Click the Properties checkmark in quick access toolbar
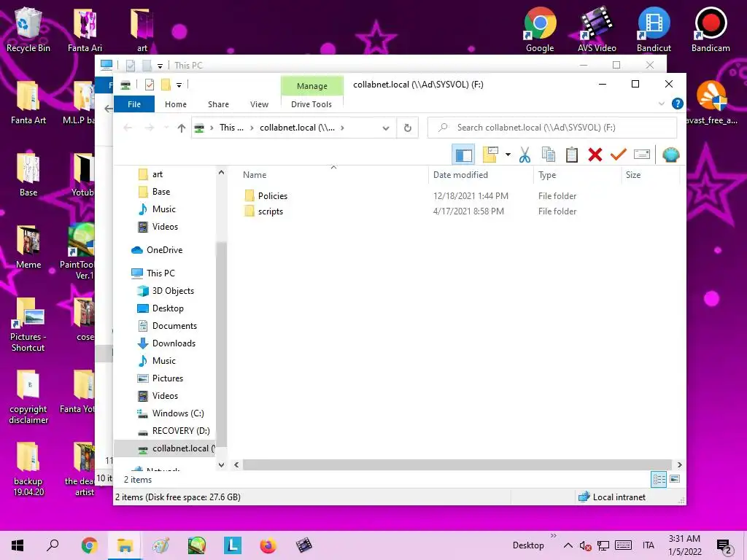Viewport: 747px width, 560px height. (150, 85)
